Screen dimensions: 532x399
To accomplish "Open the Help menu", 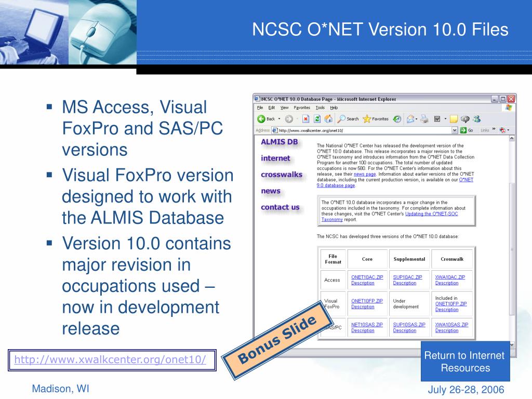I will tap(334, 108).
